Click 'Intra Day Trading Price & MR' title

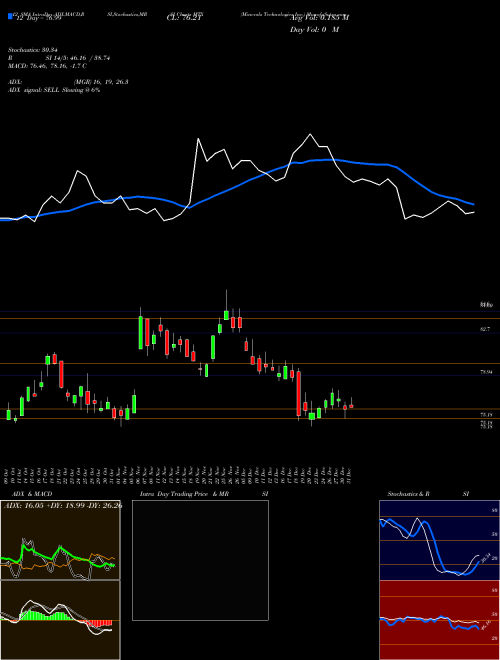(204, 494)
